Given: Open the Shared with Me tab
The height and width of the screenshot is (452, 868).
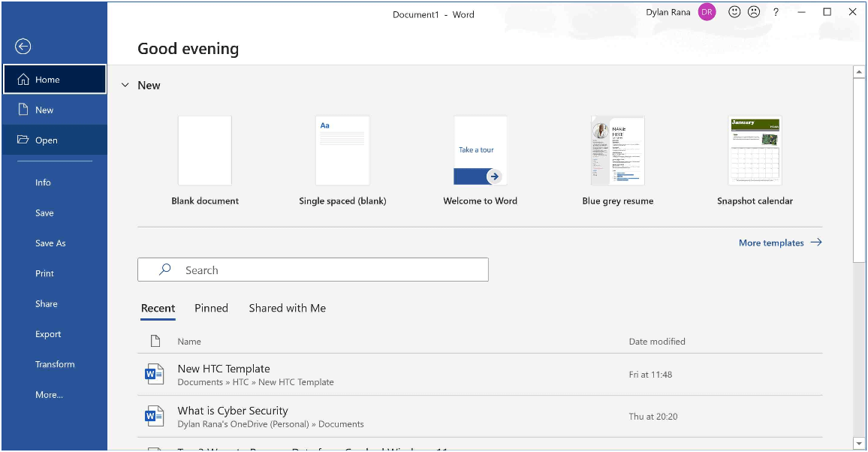Looking at the screenshot, I should (x=288, y=308).
